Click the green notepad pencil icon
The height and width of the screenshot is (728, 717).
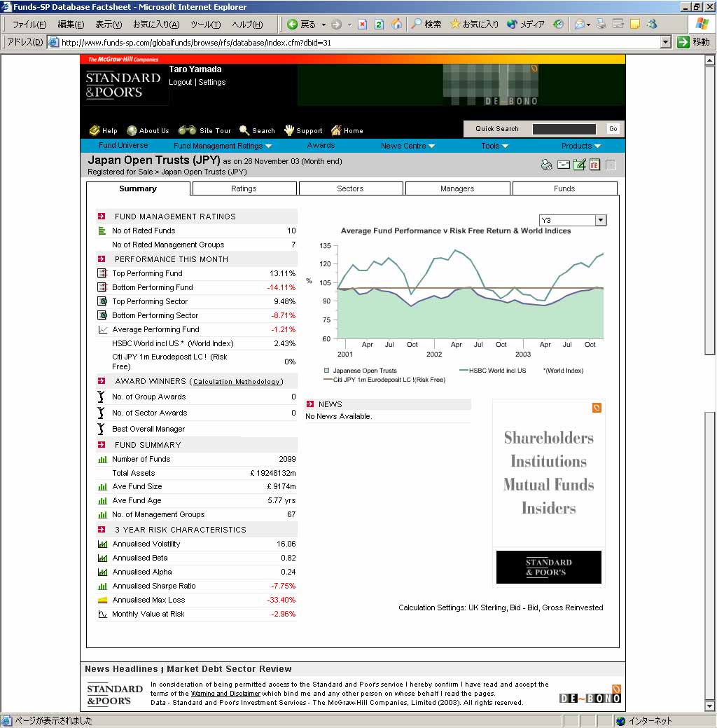[579, 165]
